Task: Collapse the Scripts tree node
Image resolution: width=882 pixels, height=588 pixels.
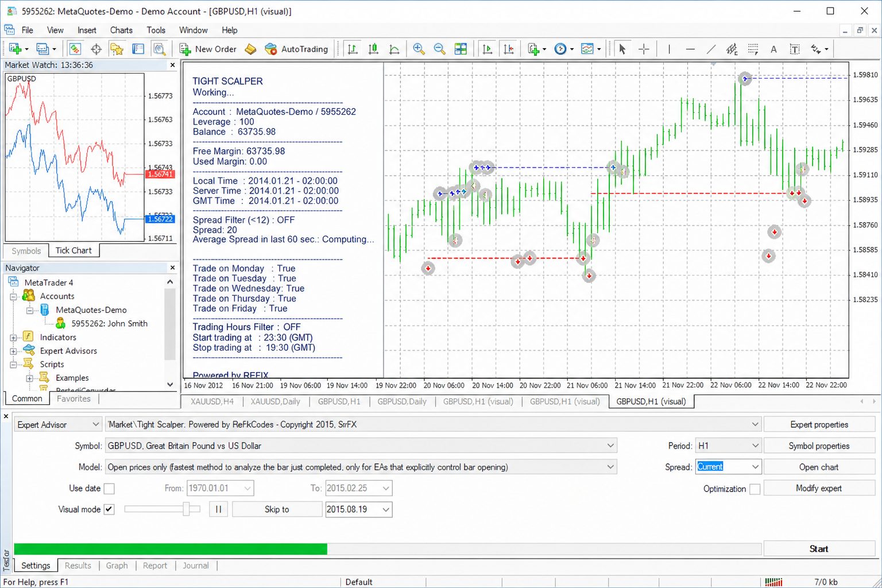Action: click(x=13, y=365)
